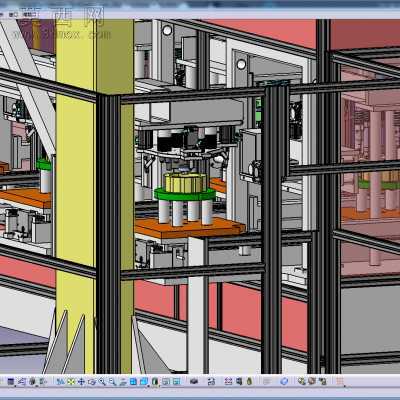Image resolution: width=400 pixels, height=400 pixels.
Task: Select the yellow gear-shaped part on green disc
Action: [x=185, y=183]
